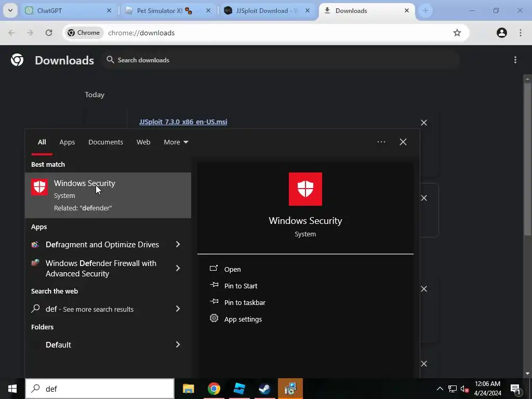
Task: Click the Chrome logo on Downloads page
Action: point(17,60)
